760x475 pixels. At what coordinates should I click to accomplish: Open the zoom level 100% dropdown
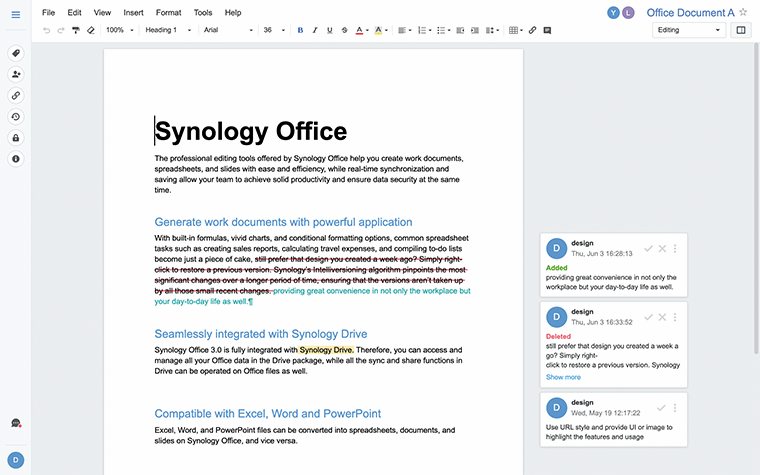tap(119, 30)
